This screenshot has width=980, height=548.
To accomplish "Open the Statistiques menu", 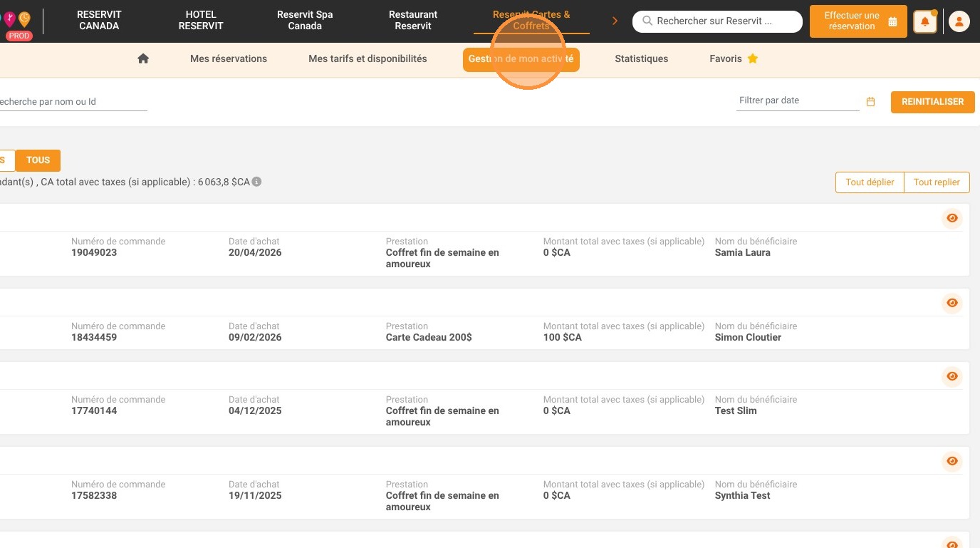I will pyautogui.click(x=642, y=59).
